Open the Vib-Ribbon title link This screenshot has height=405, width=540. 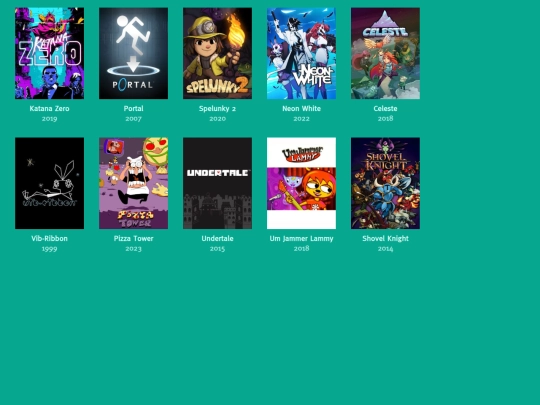click(x=50, y=238)
